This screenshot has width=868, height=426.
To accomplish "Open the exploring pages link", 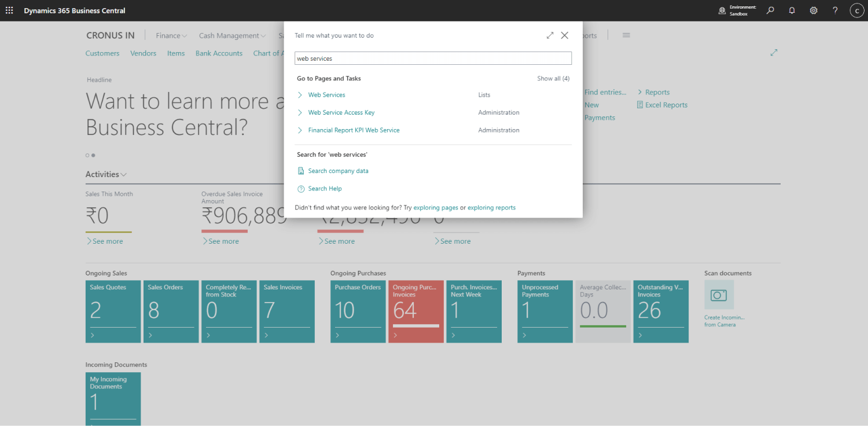I will [436, 207].
